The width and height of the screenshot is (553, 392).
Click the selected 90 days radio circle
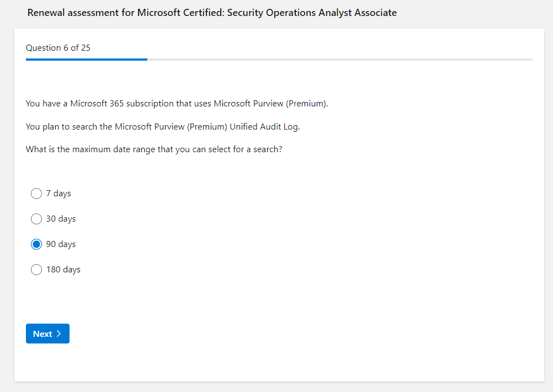pos(36,244)
